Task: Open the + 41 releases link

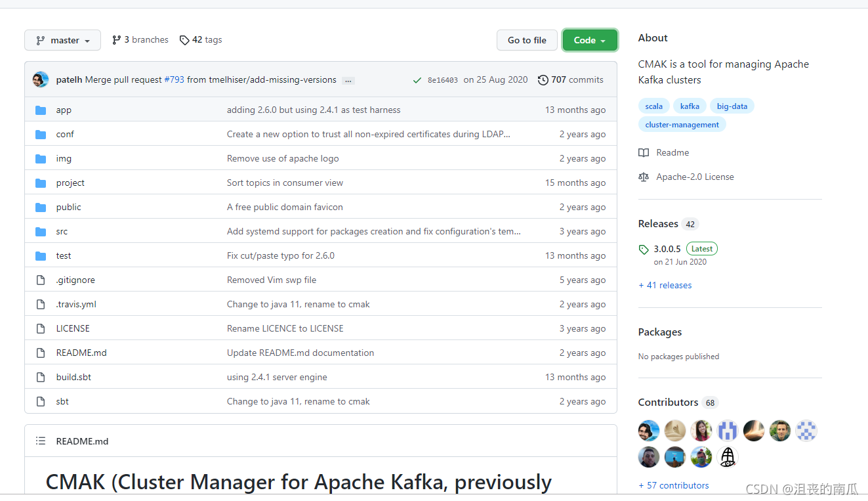Action: pos(665,286)
